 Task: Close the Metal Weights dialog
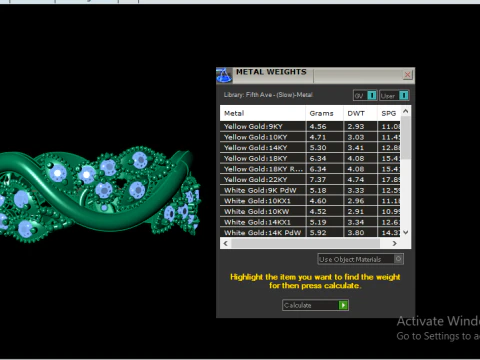[x=407, y=75]
